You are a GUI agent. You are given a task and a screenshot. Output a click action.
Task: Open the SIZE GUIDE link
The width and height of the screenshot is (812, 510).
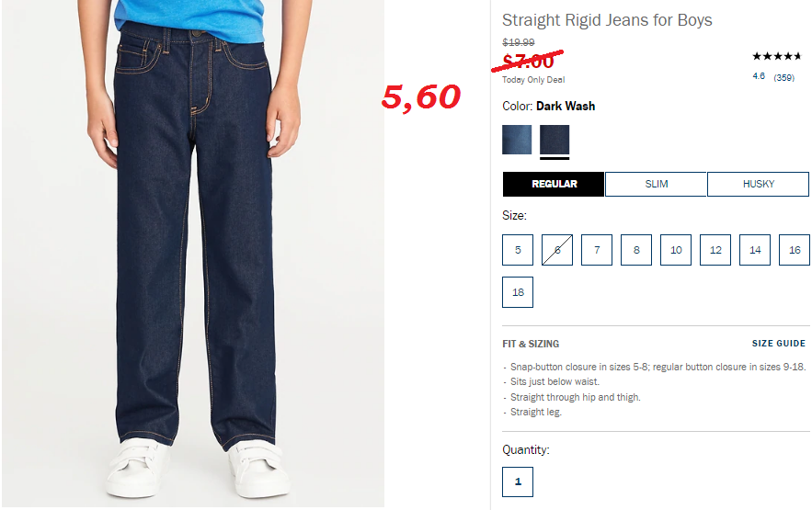click(778, 344)
